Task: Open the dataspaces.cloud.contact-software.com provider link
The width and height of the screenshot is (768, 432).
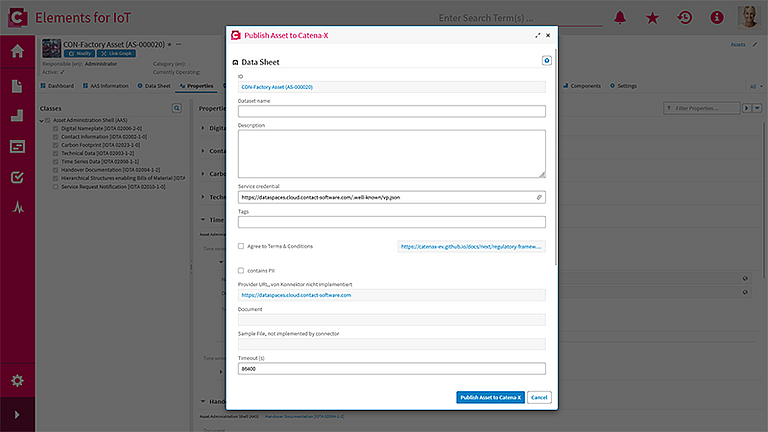Action: [x=296, y=295]
